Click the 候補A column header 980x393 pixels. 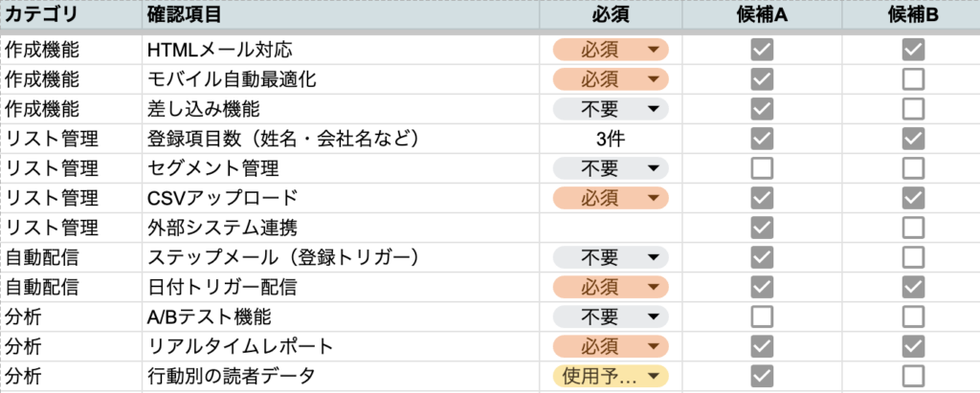[x=762, y=15]
